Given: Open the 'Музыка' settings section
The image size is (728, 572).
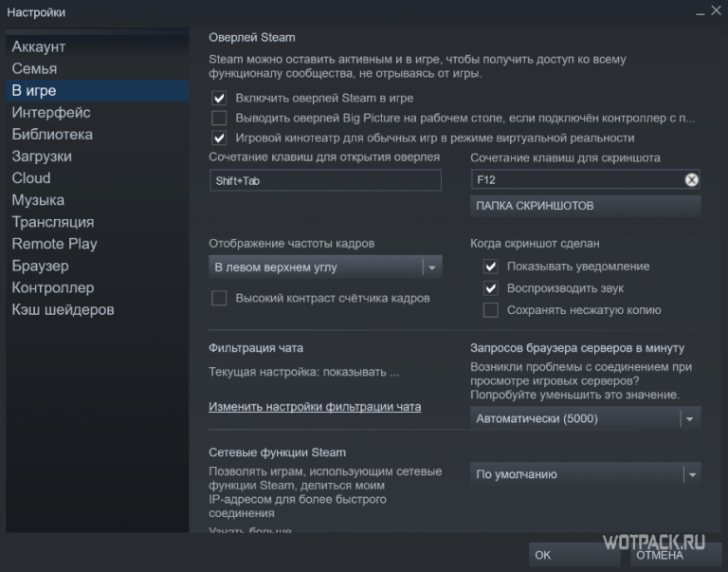Looking at the screenshot, I should pos(98,200).
